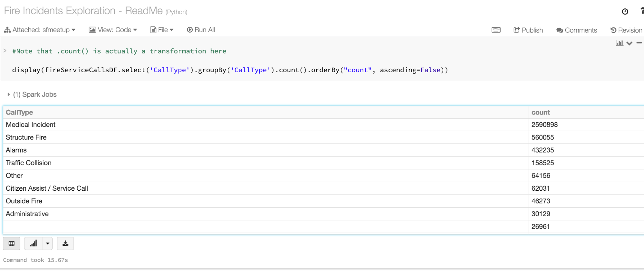
Task: Click the CallType column header
Action: (19, 112)
